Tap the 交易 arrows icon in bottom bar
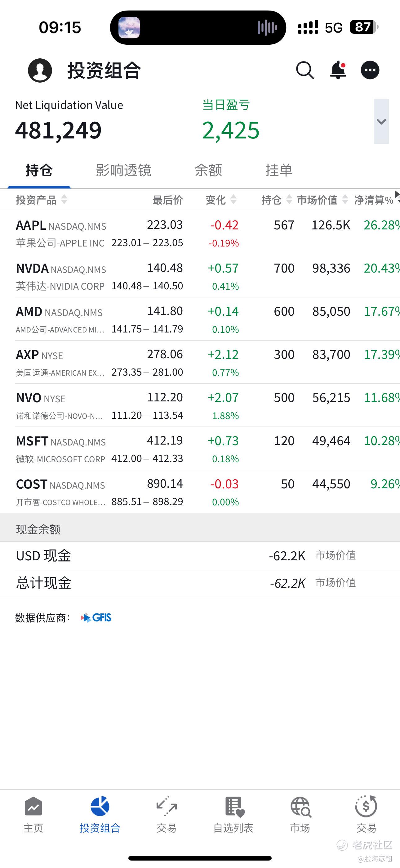The width and height of the screenshot is (400, 868). pyautogui.click(x=166, y=806)
